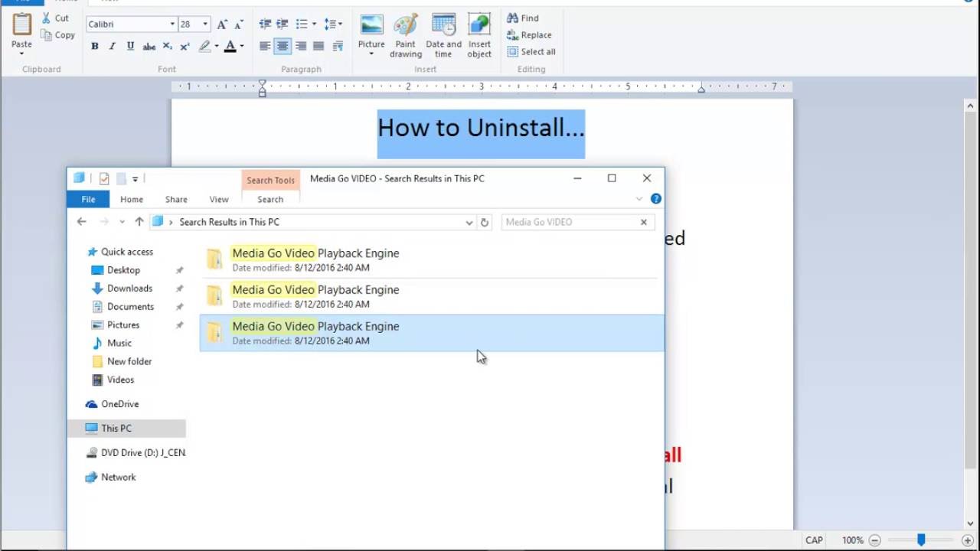
Task: Select Music in navigation pane
Action: point(112,343)
